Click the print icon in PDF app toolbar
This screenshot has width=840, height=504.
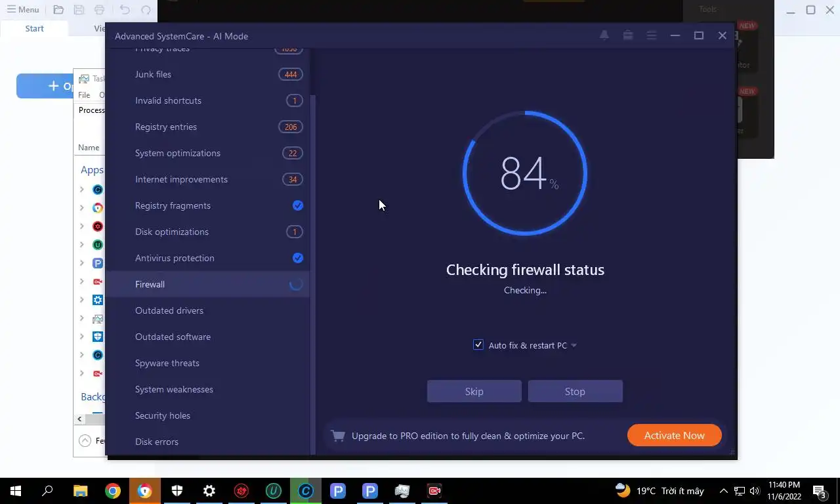coord(99,10)
